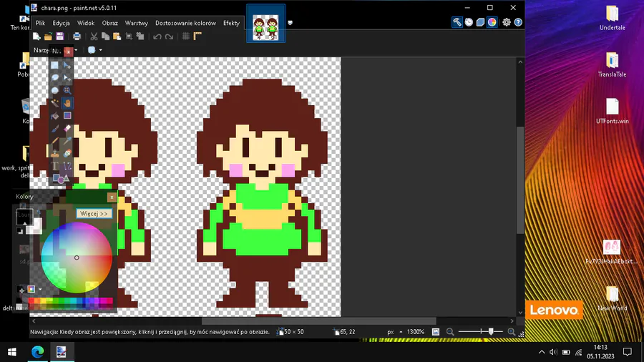Select the Pencil tool

54,141
